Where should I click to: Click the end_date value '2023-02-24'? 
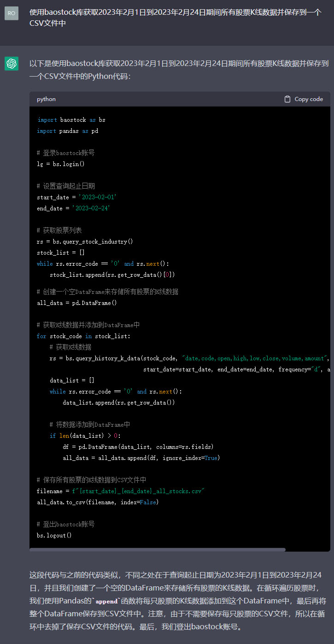[x=91, y=209]
